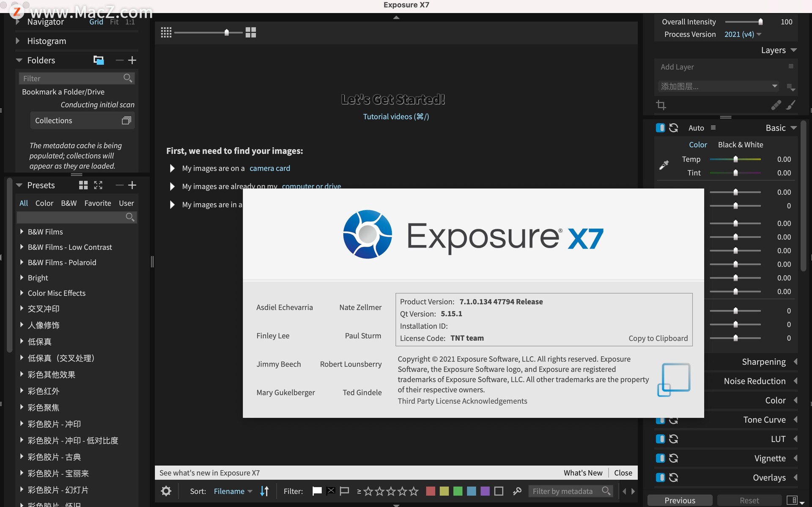Image resolution: width=812 pixels, height=507 pixels.
Task: Click the show subfolders icon in Folders
Action: pos(99,60)
